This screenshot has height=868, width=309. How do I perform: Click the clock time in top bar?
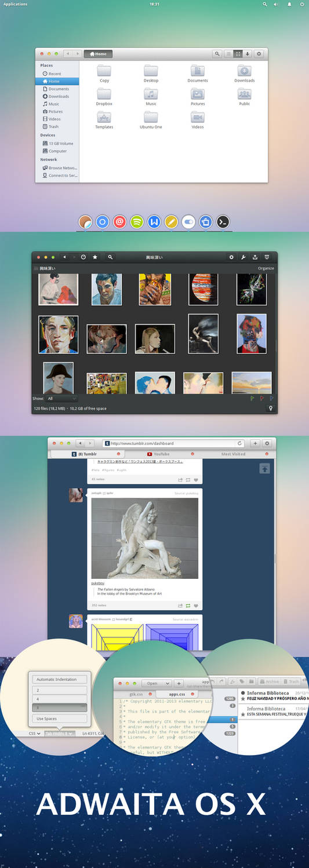coord(154,4)
